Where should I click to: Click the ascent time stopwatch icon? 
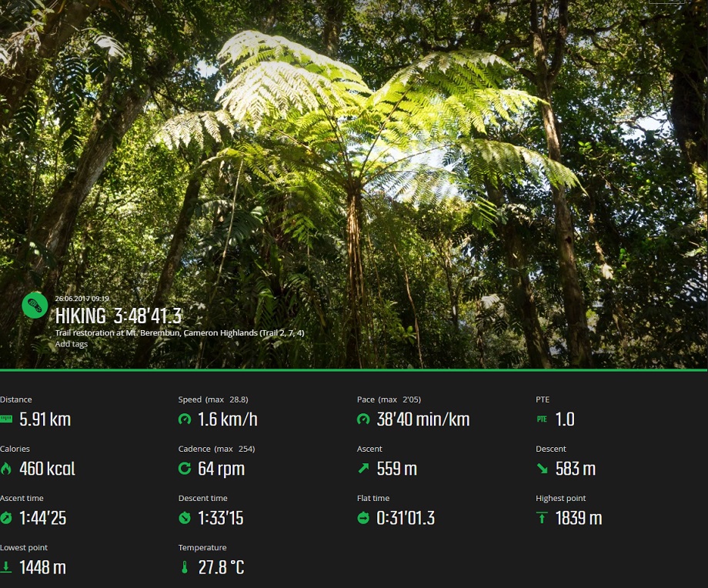click(x=6, y=517)
